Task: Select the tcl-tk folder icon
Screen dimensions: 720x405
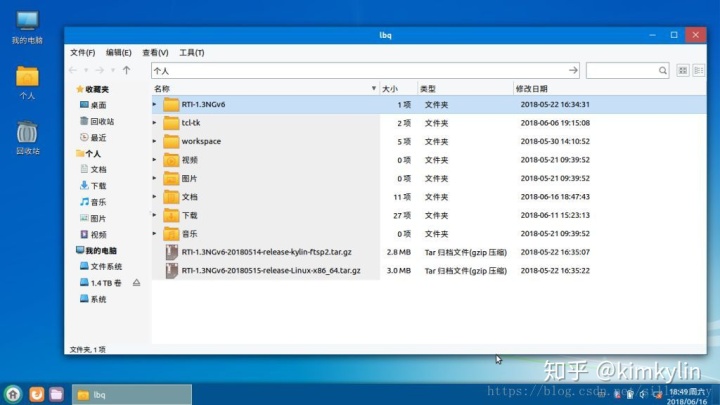Action: [x=171, y=123]
